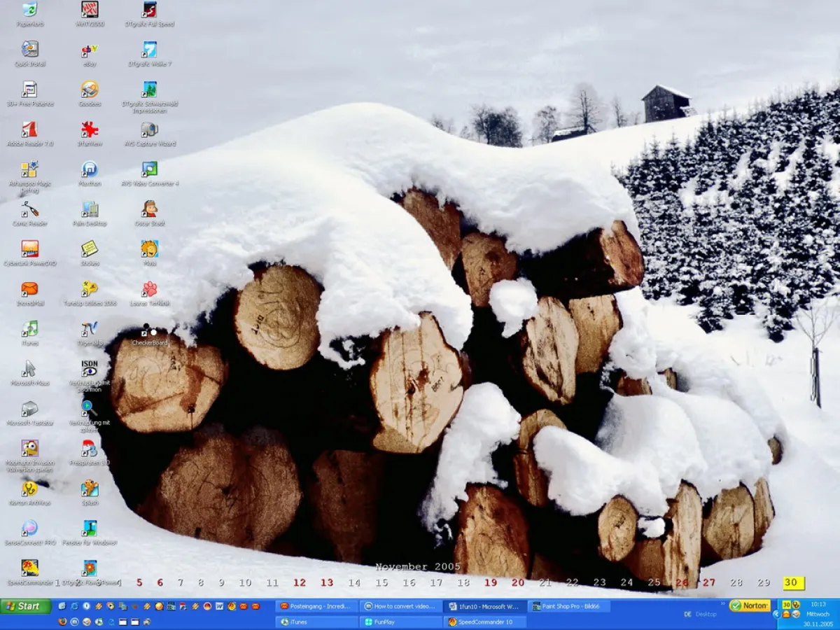Viewport: 840px width, 630px height.
Task: Open Maxthon browser desktop shortcut
Action: click(90, 170)
